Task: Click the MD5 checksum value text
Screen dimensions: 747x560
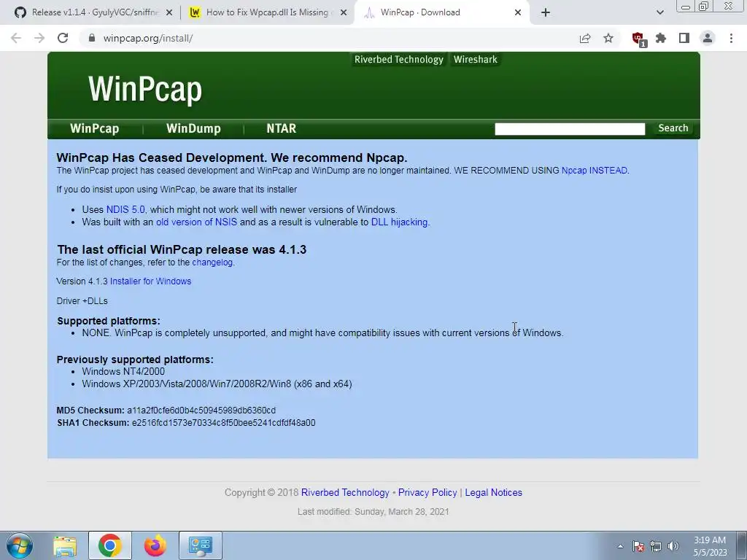Action: 201,411
